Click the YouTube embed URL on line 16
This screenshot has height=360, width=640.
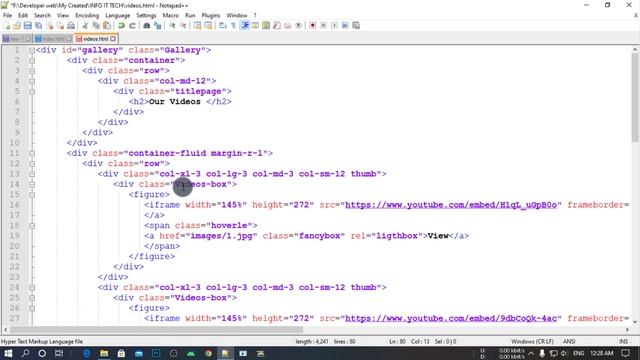click(x=451, y=205)
